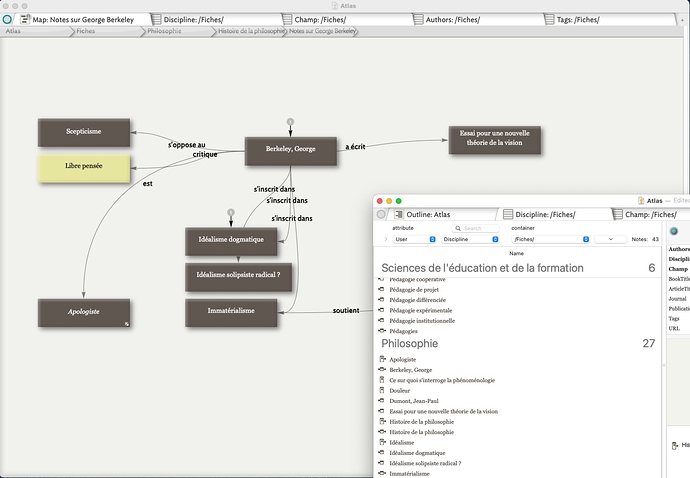
Task: Click the Philosophie section heading in the list
Action: [x=409, y=343]
